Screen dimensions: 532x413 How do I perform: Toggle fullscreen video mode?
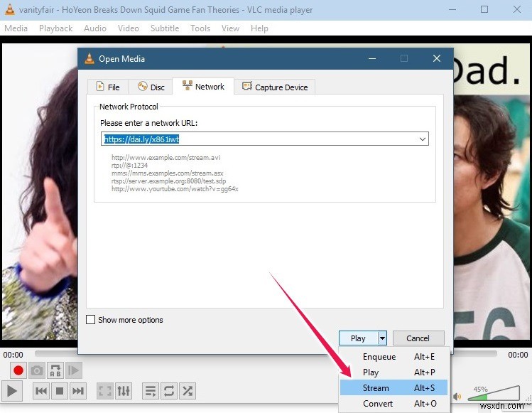(105, 391)
